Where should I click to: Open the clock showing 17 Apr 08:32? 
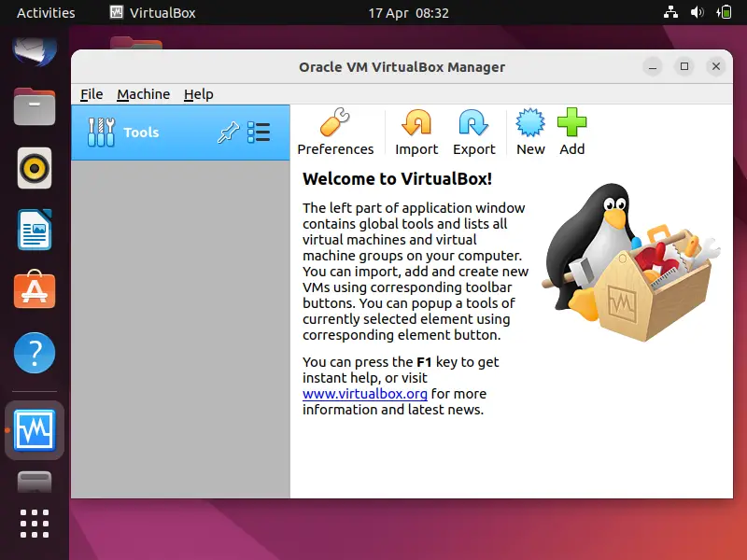408,13
